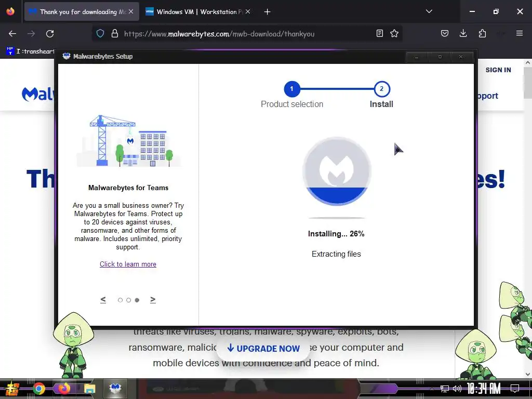The height and width of the screenshot is (399, 532).
Task: Click the 'Installing... 26%' status text
Action: coord(336,234)
